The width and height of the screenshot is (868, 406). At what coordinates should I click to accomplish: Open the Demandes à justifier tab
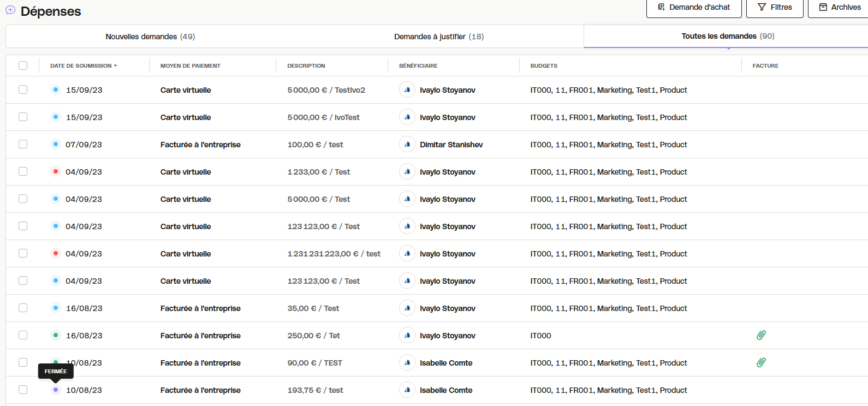click(x=439, y=37)
